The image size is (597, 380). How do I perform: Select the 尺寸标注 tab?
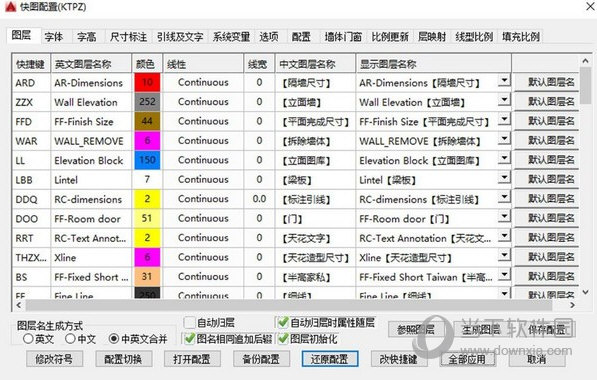tap(128, 37)
